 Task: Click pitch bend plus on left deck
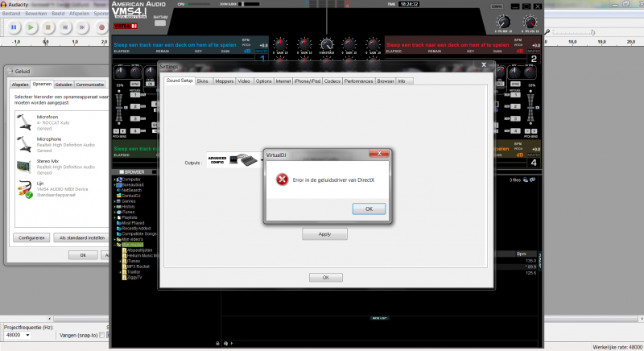[122, 131]
